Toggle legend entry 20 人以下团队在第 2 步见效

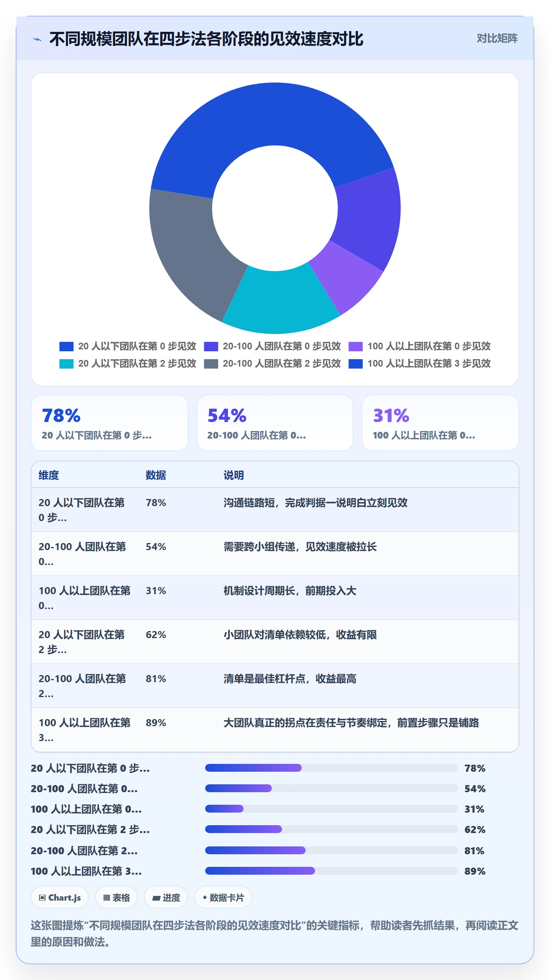tap(127, 363)
